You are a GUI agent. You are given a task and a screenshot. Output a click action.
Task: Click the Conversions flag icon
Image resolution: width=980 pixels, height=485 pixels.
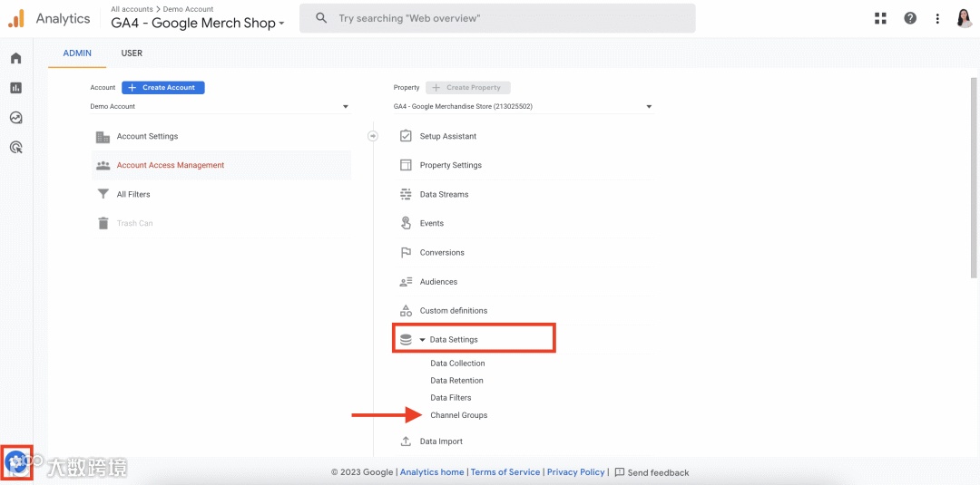[406, 252]
